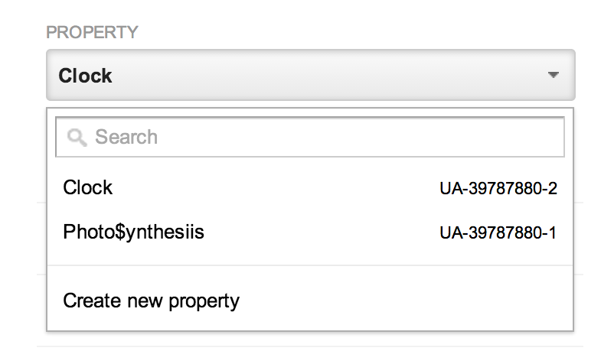614x364 pixels.
Task: Close the property dropdown via its arrow
Action: (554, 75)
